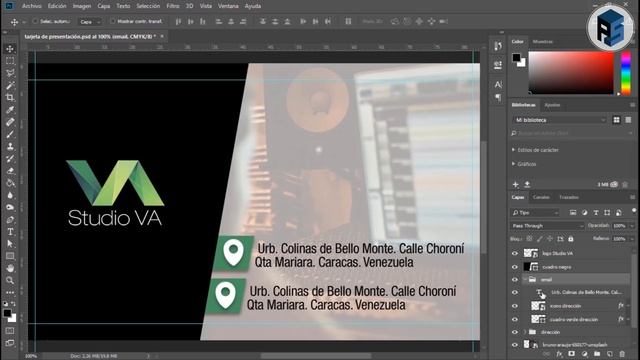Screen dimensions: 640x360
Task: Expand the Gráficos library section
Action: pyautogui.click(x=513, y=164)
